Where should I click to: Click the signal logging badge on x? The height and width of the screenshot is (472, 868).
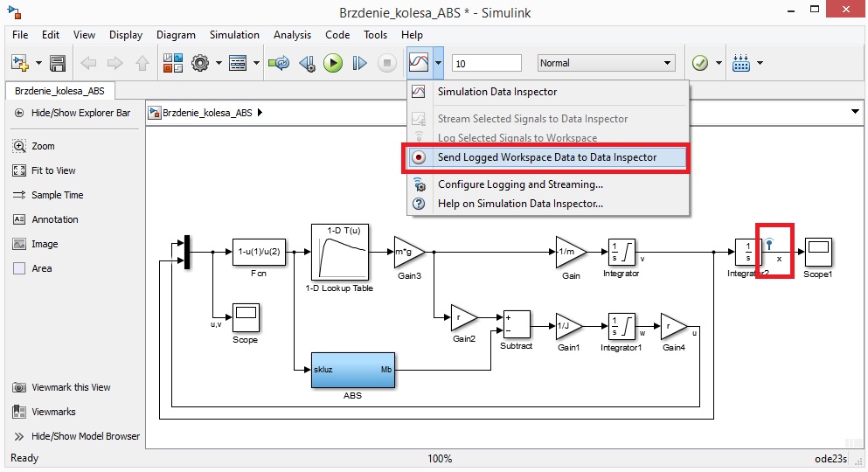coord(769,244)
